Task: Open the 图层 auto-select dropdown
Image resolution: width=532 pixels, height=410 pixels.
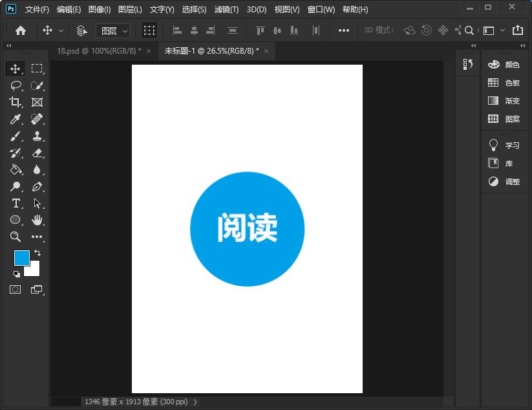Action: coord(112,30)
